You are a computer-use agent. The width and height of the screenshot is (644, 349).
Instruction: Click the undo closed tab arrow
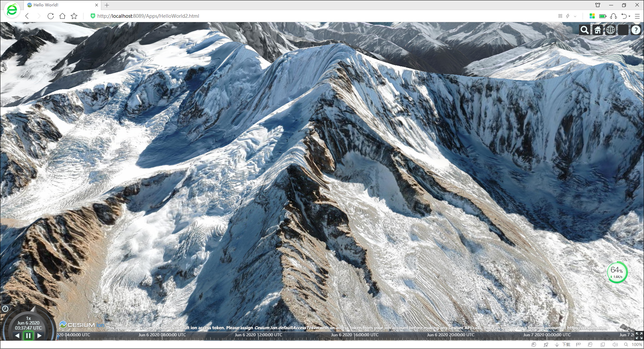click(x=624, y=16)
